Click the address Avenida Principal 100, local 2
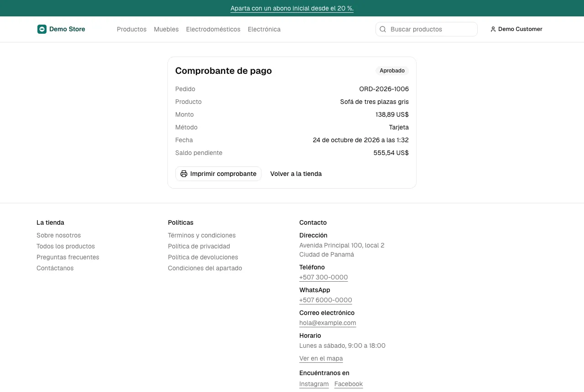This screenshot has width=584, height=392. tap(342, 245)
